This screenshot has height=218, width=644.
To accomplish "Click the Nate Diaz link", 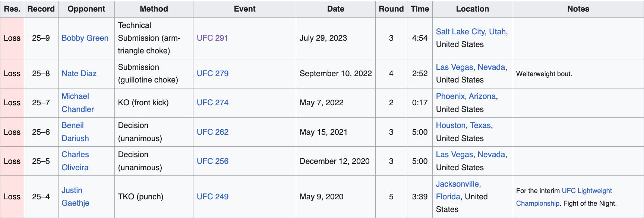I will pos(79,74).
